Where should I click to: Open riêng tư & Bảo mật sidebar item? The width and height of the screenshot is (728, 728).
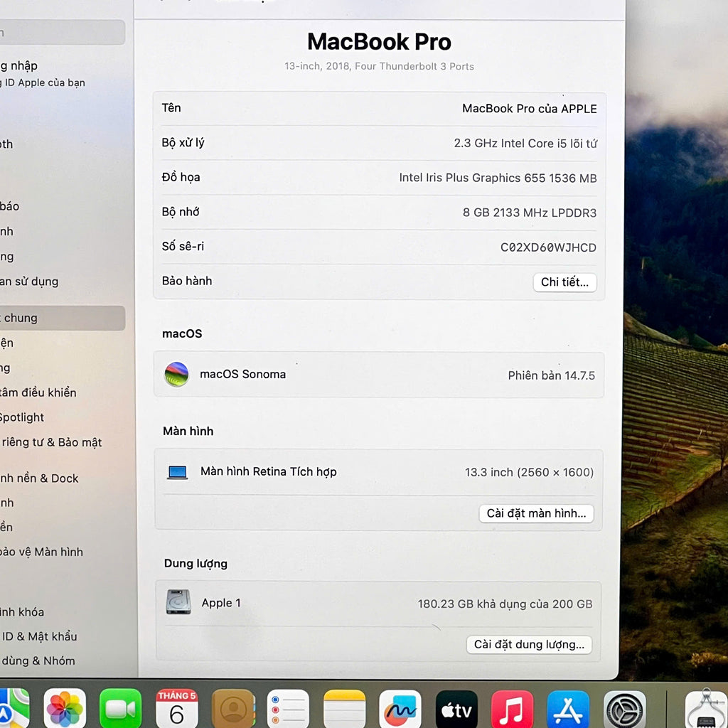point(51,442)
